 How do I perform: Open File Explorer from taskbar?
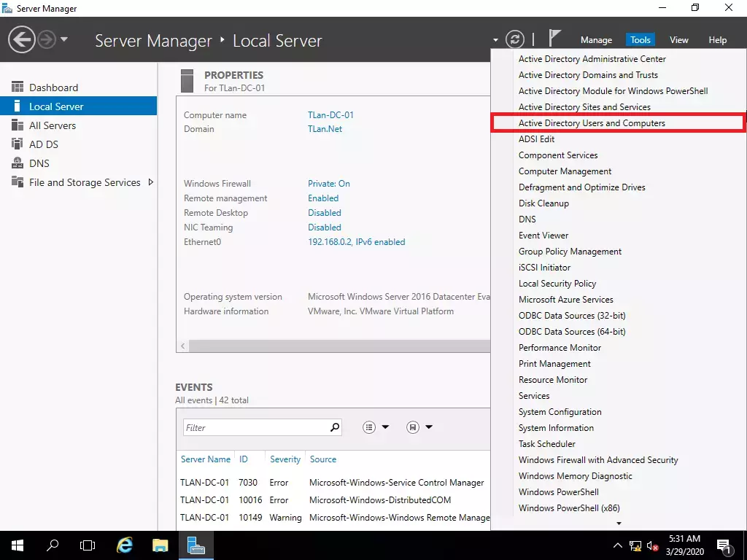(160, 545)
